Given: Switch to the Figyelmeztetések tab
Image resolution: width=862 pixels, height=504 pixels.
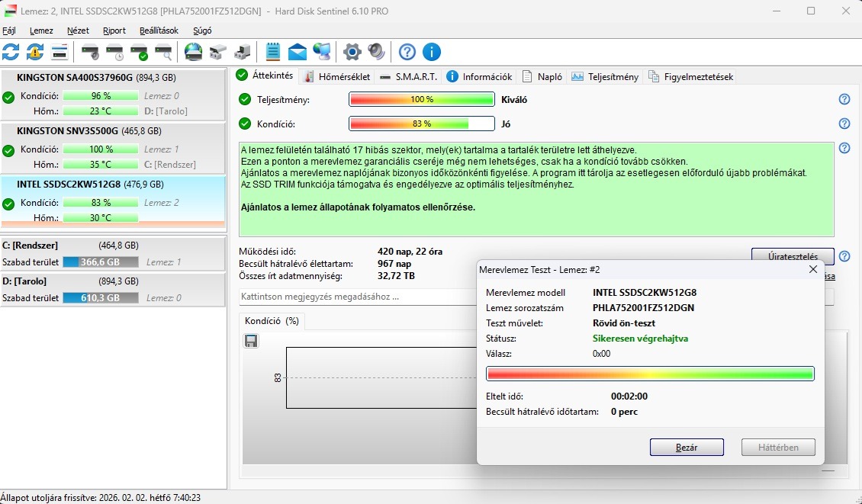Looking at the screenshot, I should click(691, 77).
